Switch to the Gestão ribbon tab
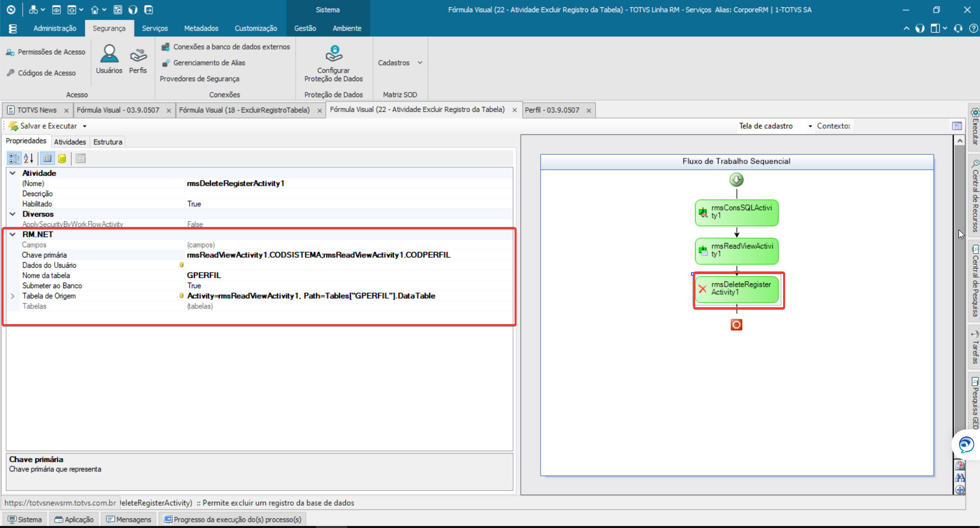 [x=305, y=28]
